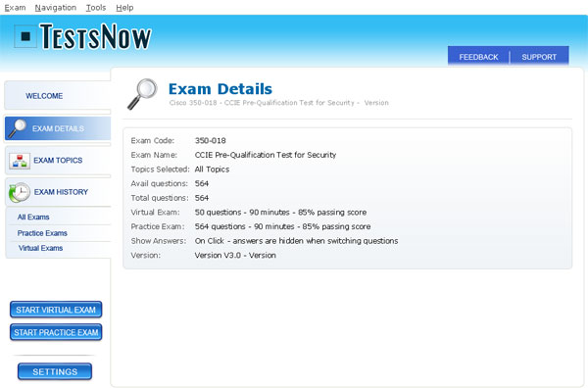Click the clock icon for Exam History

click(20, 192)
